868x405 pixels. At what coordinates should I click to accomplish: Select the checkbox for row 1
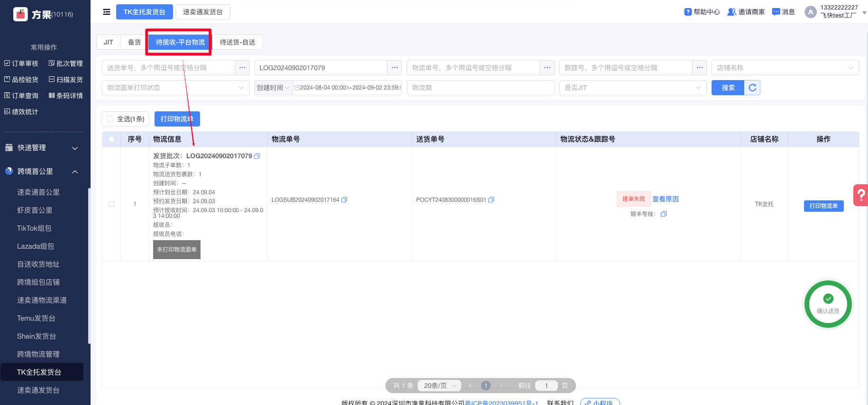(111, 204)
